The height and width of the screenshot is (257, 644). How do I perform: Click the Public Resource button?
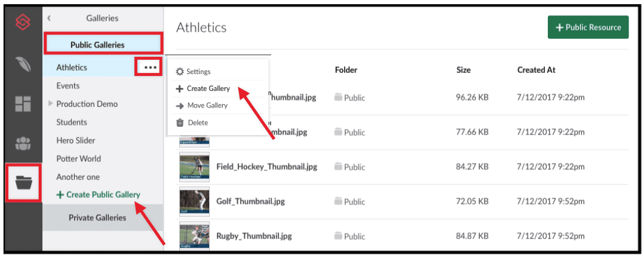coord(588,27)
